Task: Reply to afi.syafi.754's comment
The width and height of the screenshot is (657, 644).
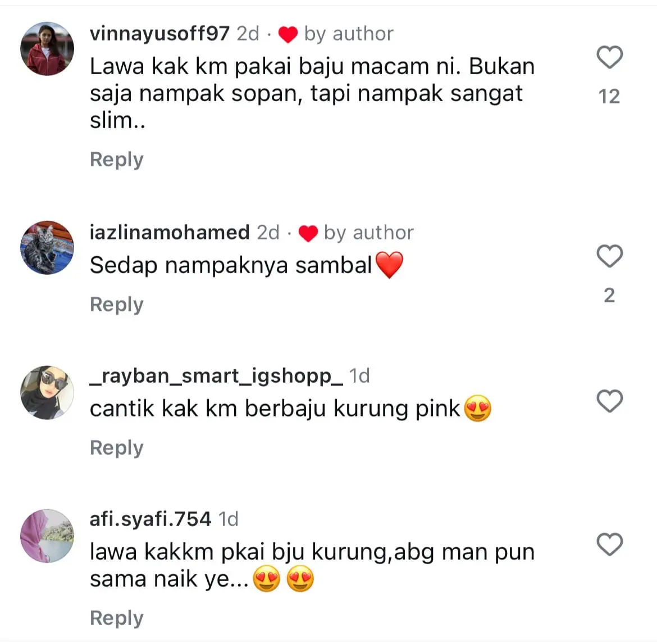Action: 116,618
